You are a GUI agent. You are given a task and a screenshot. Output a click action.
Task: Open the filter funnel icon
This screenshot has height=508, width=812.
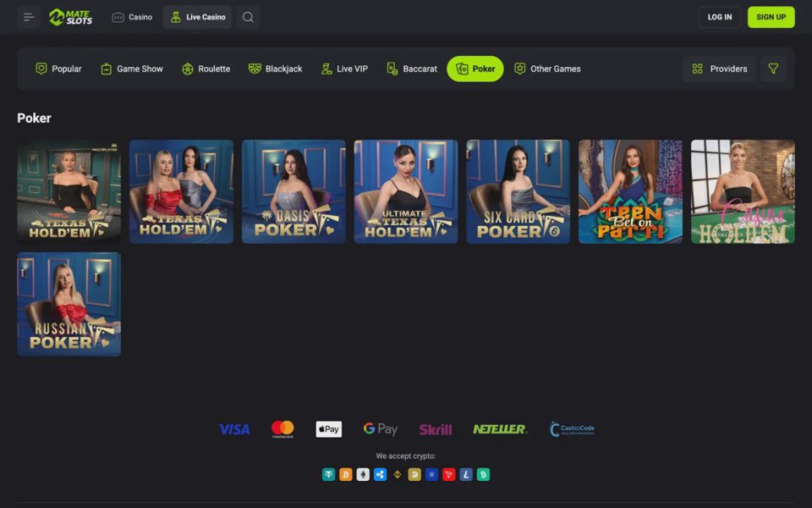773,69
